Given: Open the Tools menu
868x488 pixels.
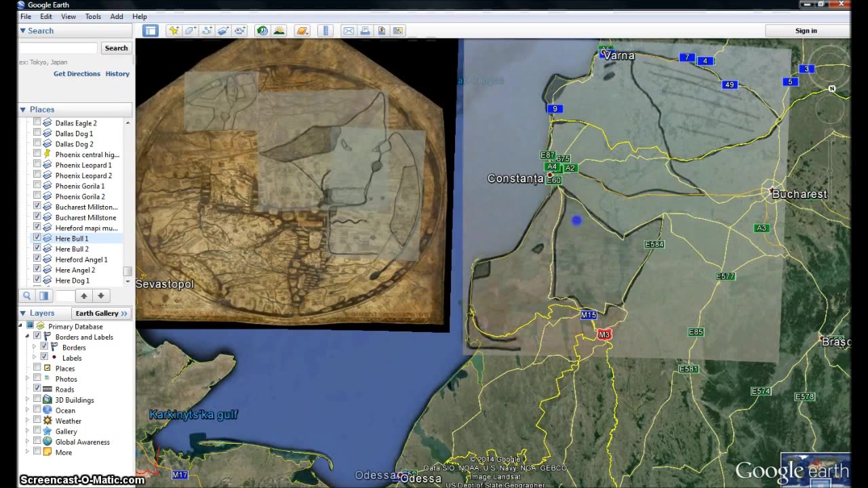Looking at the screenshot, I should point(93,16).
